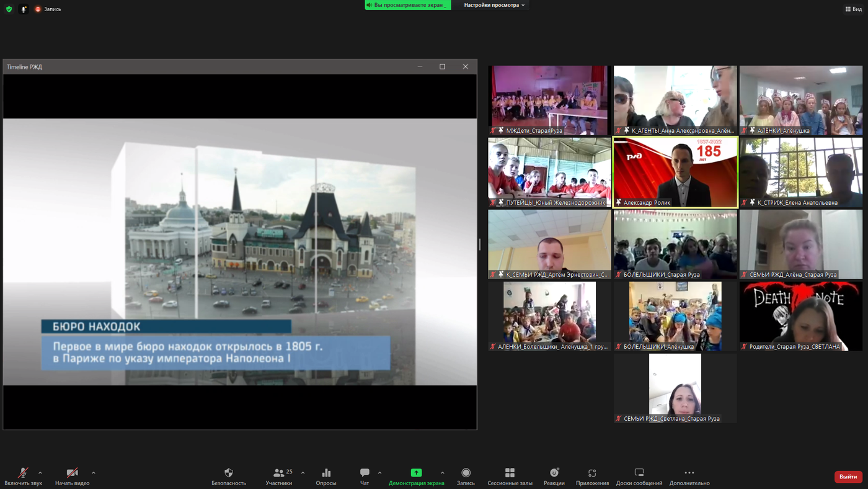Screen dimensions: 868x489
Task: Start camera with Начать видео
Action: [x=72, y=473]
